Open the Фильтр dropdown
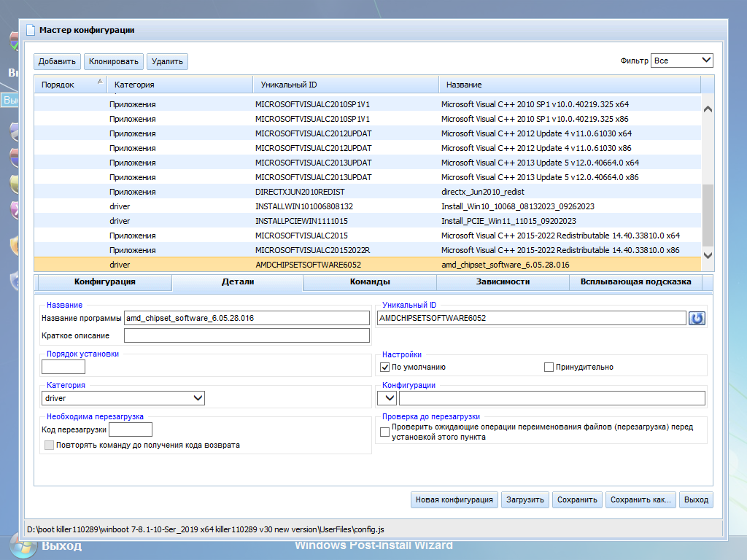747x560 pixels. (682, 61)
